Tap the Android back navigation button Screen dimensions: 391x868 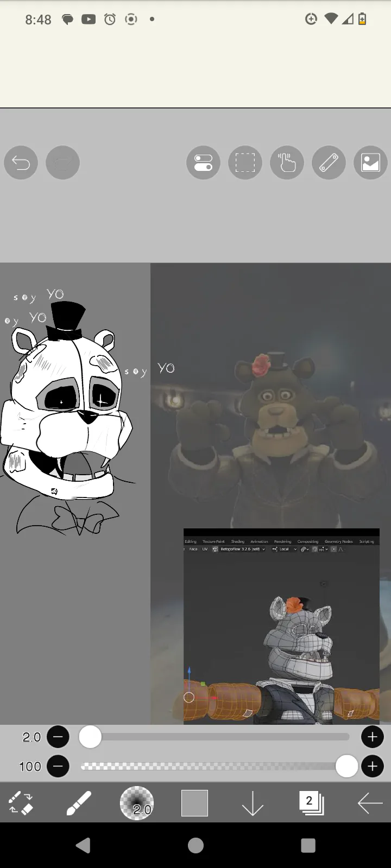[x=83, y=845]
